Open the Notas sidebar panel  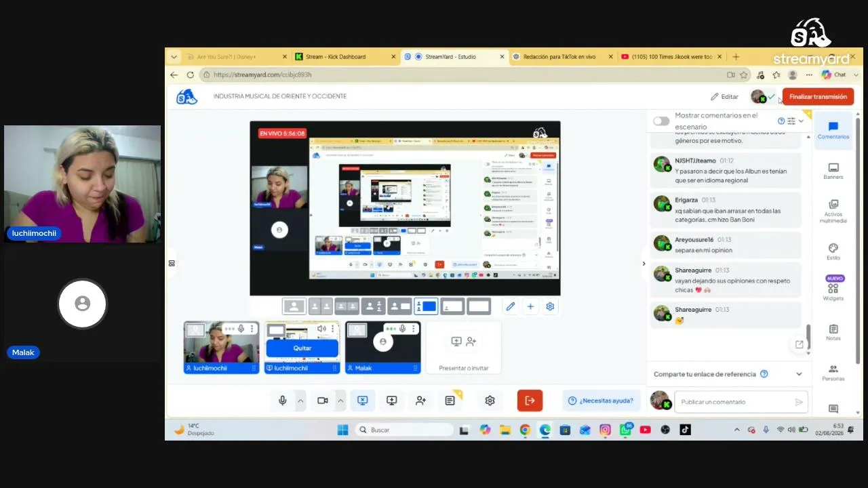click(833, 332)
